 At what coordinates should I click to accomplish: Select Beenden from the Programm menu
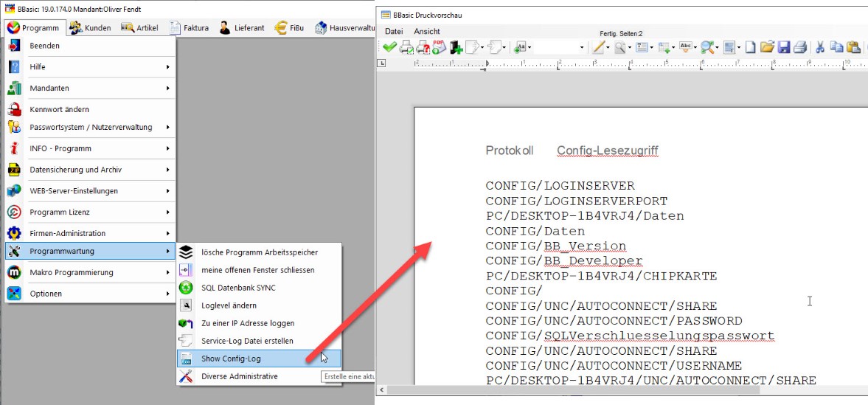(91, 46)
